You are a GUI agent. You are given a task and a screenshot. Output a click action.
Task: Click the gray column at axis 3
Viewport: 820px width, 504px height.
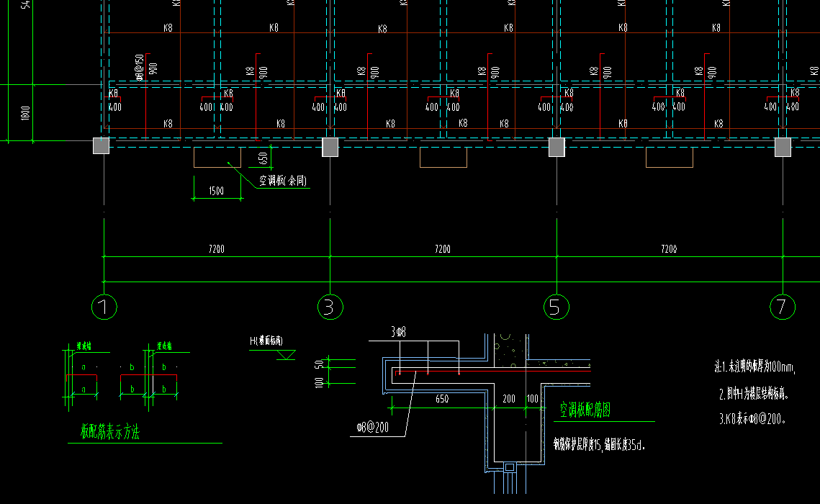pos(330,147)
